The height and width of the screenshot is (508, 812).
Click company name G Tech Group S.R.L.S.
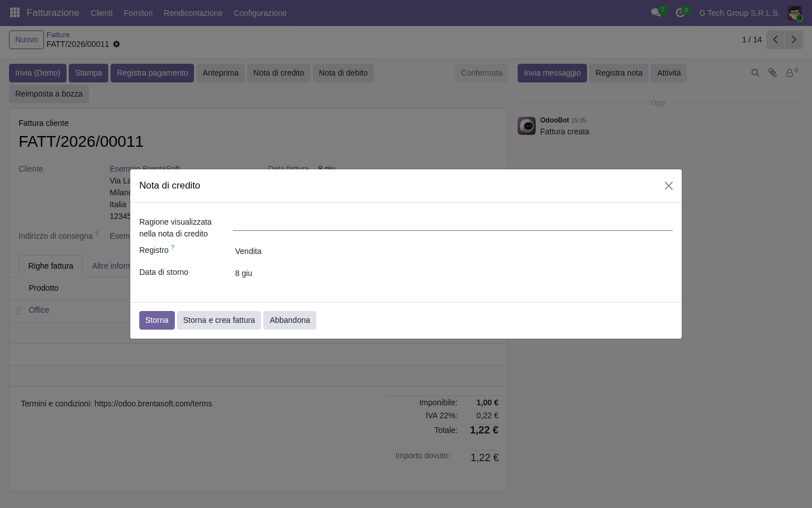click(739, 12)
